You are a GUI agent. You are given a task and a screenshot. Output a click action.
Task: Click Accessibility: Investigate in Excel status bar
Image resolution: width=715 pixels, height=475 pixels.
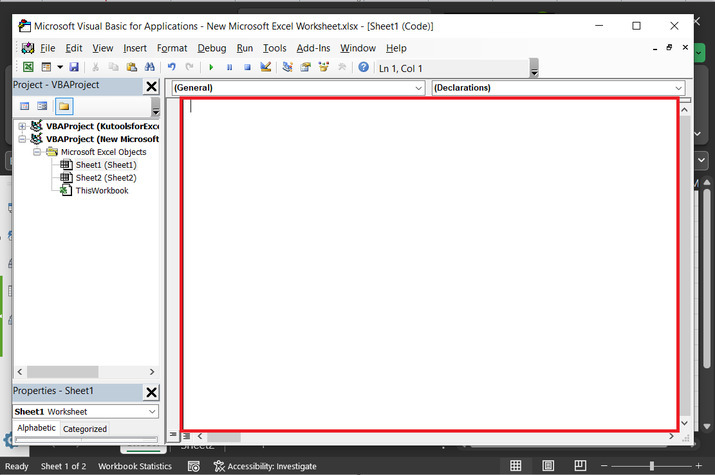coord(265,466)
